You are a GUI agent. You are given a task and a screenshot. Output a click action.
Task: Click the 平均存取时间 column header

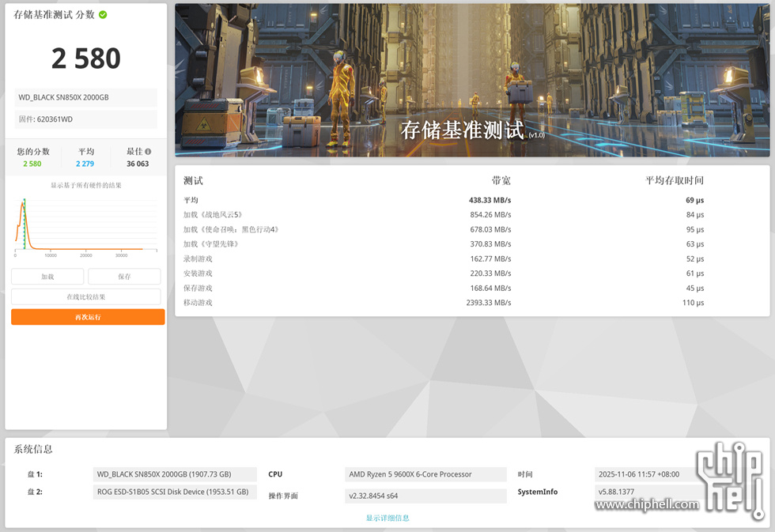pos(674,180)
